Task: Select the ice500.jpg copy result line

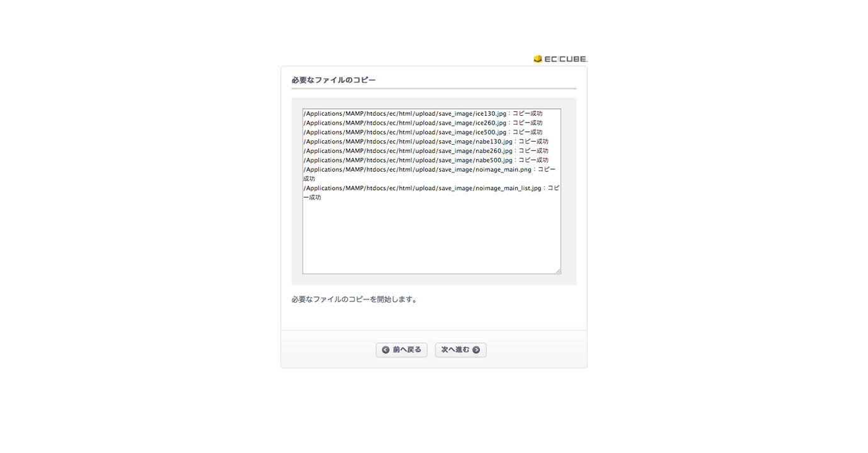Action: point(423,133)
